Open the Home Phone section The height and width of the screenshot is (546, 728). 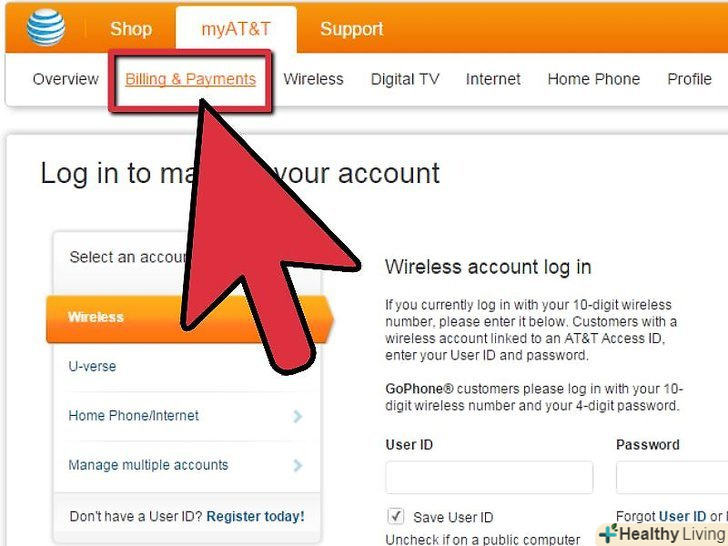(x=594, y=79)
